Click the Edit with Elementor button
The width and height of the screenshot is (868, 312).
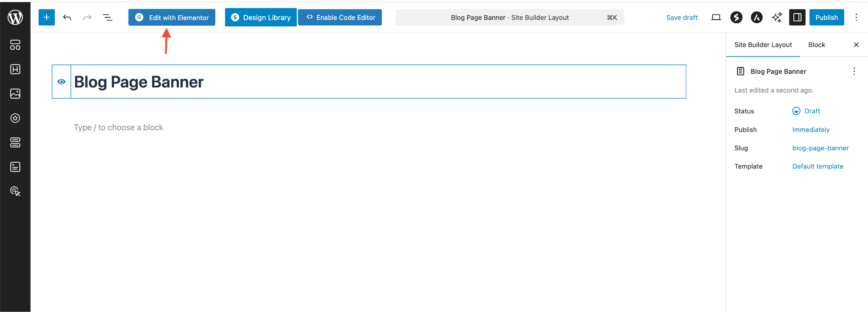pyautogui.click(x=172, y=17)
